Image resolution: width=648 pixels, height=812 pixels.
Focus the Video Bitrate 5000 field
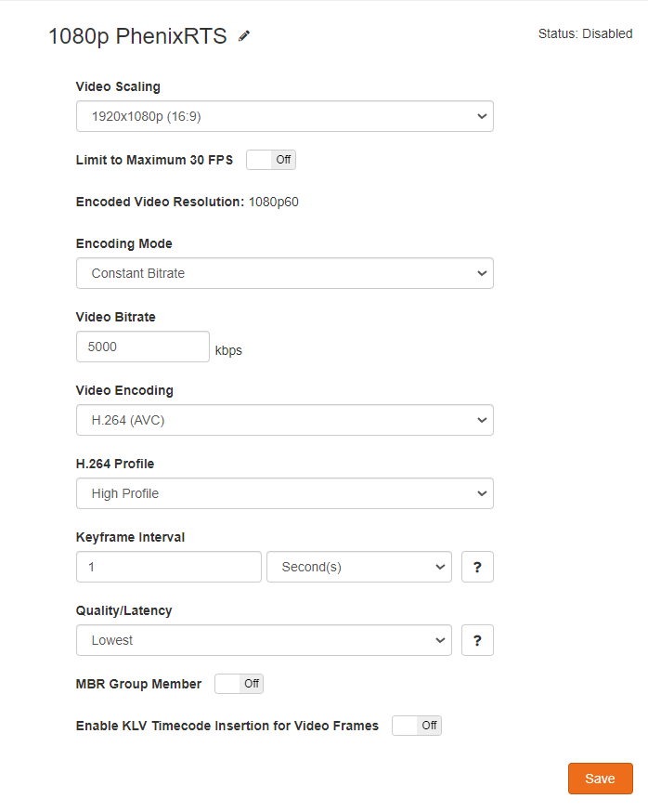[x=143, y=347]
